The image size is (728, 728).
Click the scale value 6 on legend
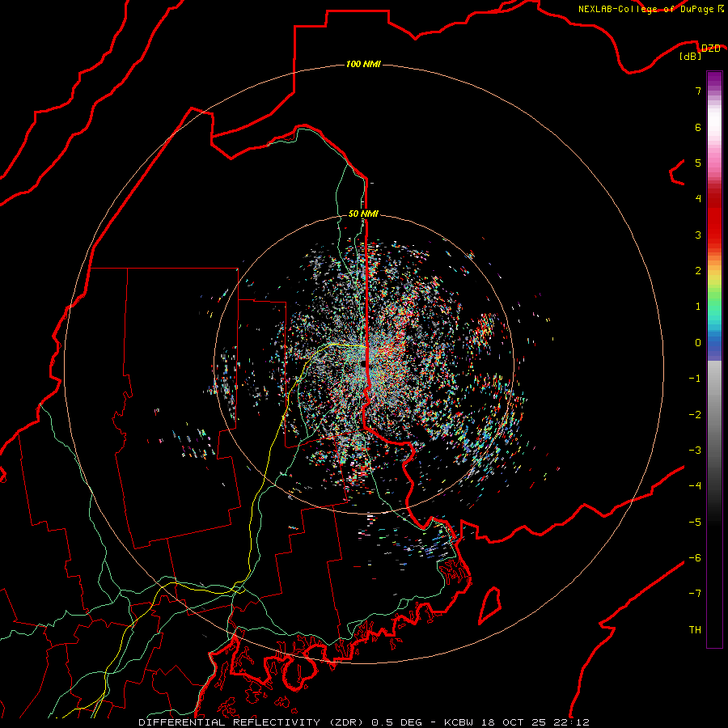[x=698, y=127]
